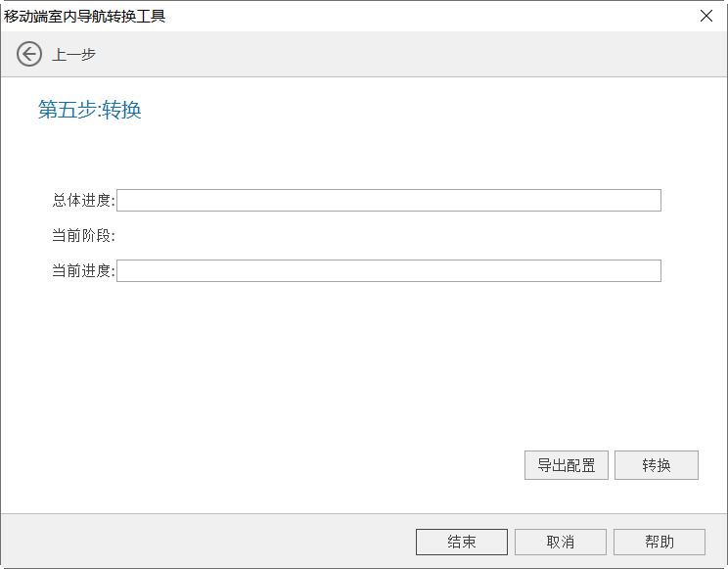
Task: Click blank page area left of 导出配置
Action: (x=294, y=465)
